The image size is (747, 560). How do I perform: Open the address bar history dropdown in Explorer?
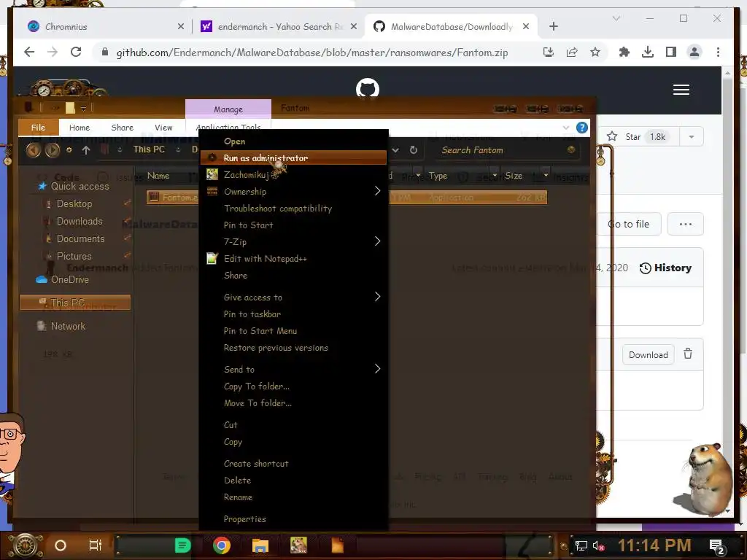[395, 150]
